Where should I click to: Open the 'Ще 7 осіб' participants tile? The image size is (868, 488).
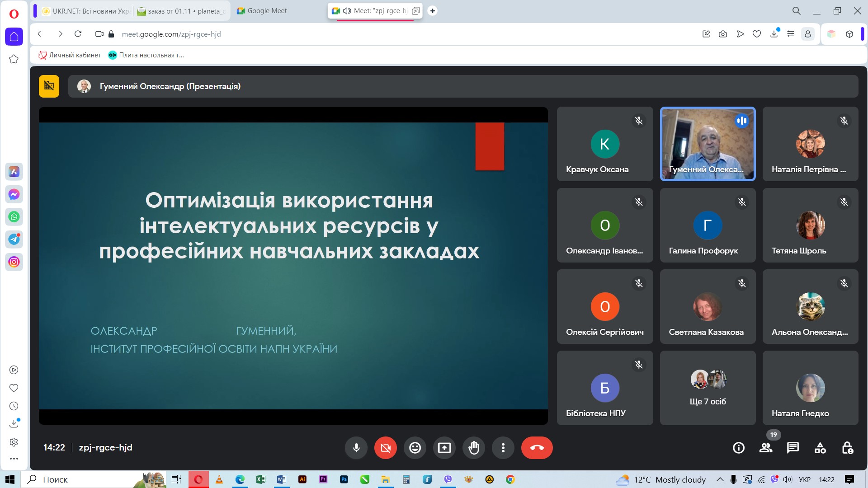click(708, 388)
